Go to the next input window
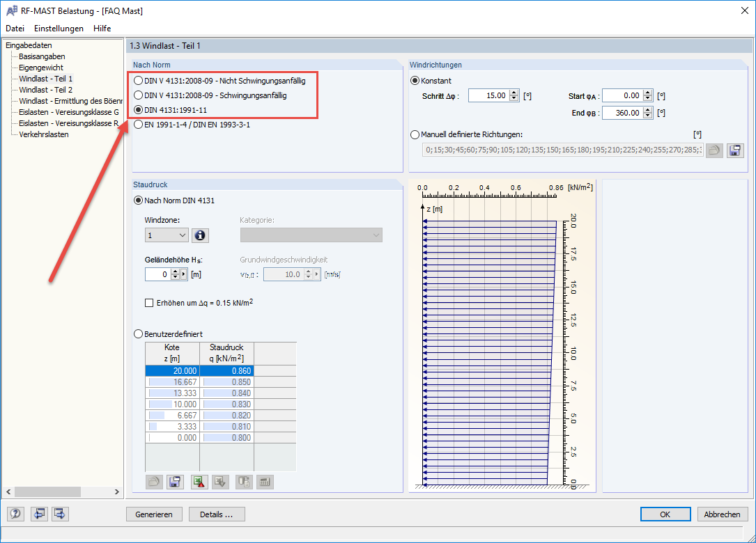Screen dimensions: 756x543 tap(60, 514)
